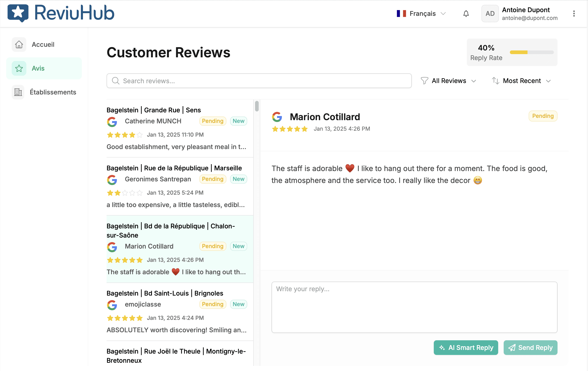Click the full review text about adorable staff
The image size is (588, 371).
click(409, 174)
